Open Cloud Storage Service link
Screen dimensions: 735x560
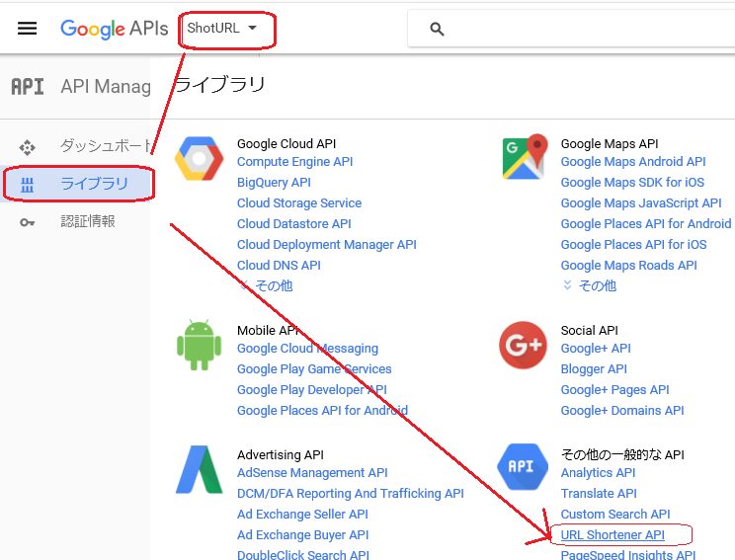click(299, 202)
